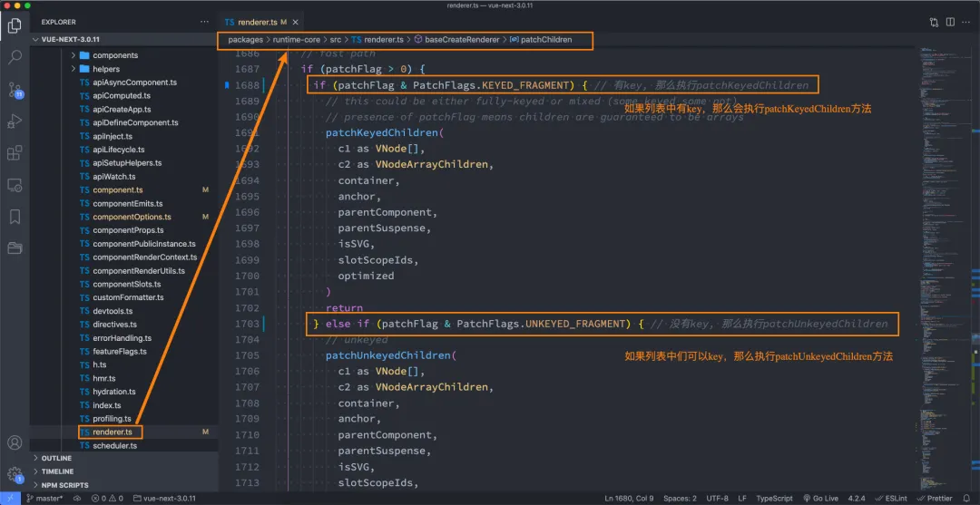This screenshot has height=505, width=980.
Task: Expand the OUTLINE section
Action: point(56,458)
